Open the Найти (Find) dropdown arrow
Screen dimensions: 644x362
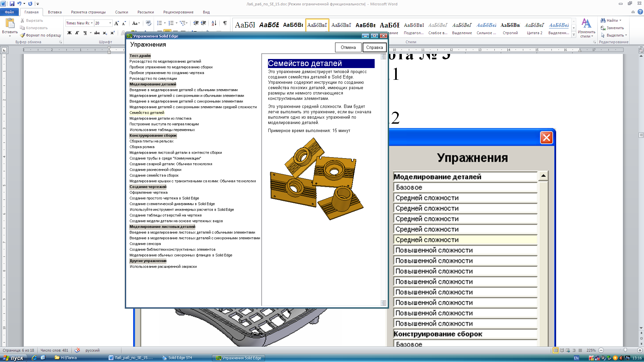coord(620,20)
